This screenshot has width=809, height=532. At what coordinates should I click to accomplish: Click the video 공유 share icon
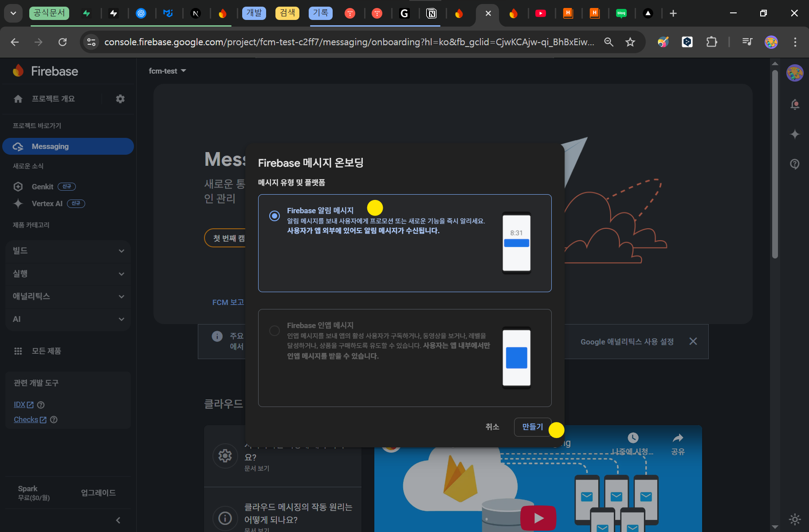click(678, 444)
